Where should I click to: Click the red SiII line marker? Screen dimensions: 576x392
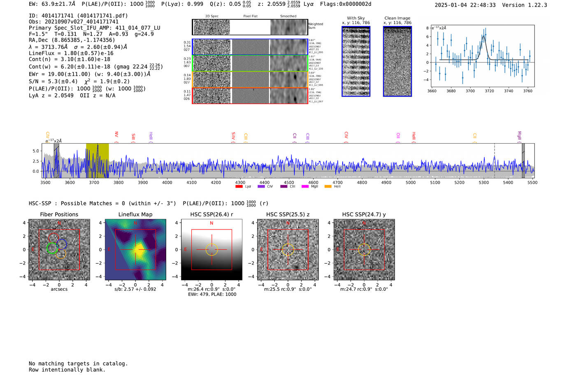click(x=133, y=137)
